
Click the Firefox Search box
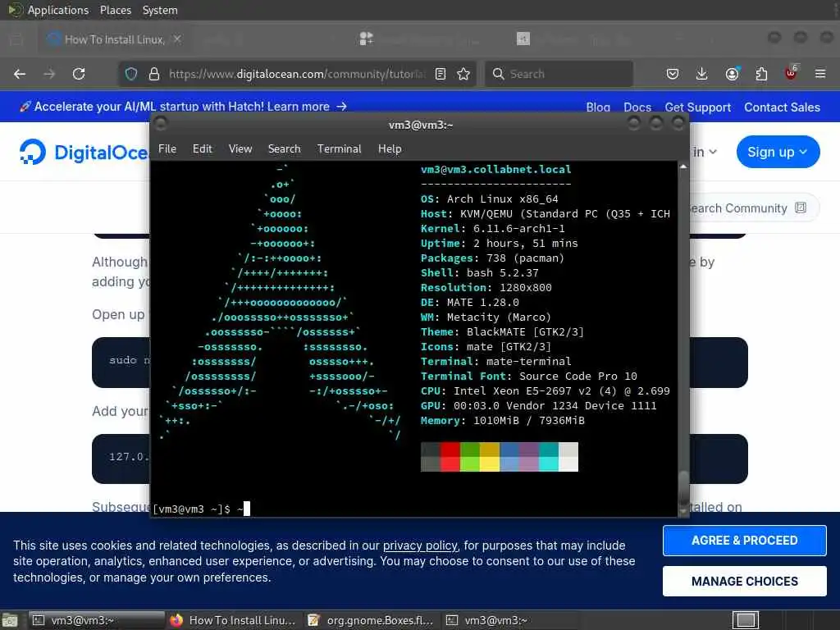(559, 74)
